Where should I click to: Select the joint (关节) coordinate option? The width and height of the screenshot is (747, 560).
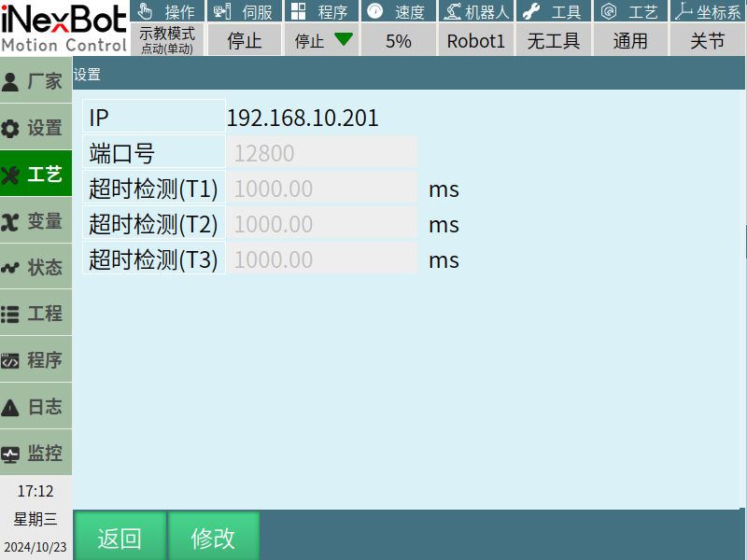pyautogui.click(x=707, y=40)
